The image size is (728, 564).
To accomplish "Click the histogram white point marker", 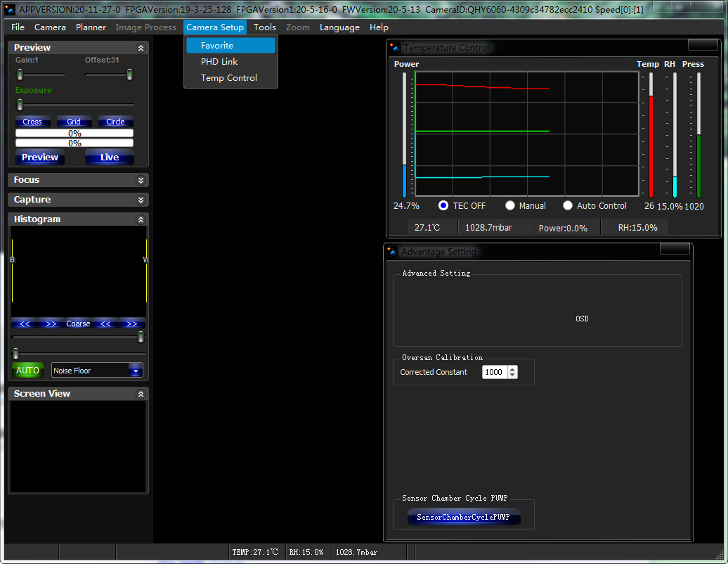I will click(x=146, y=270).
